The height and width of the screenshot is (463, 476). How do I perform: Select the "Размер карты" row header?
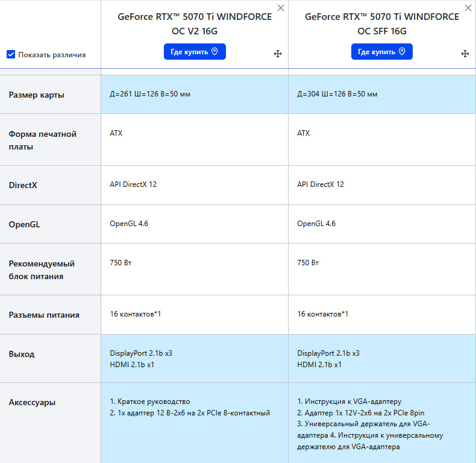pos(36,95)
